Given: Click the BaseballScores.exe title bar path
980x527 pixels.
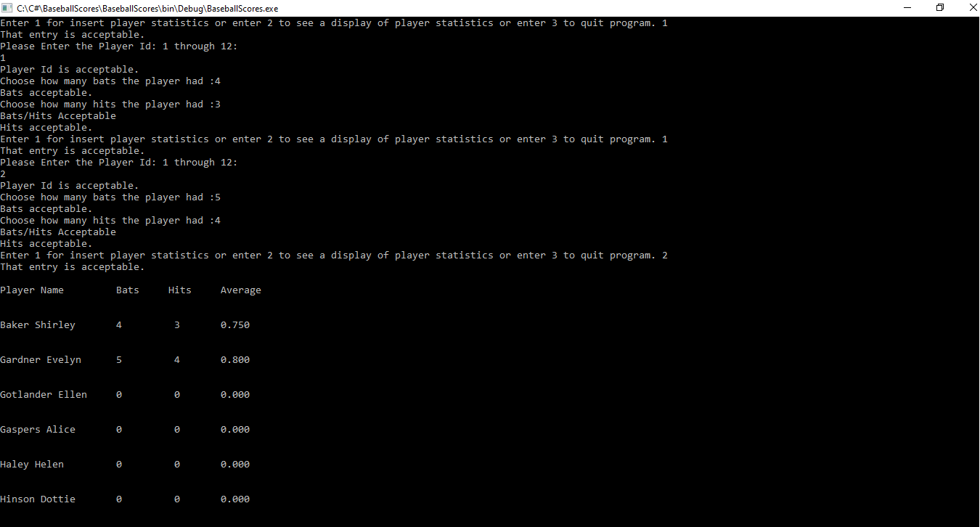Looking at the screenshot, I should click(147, 9).
